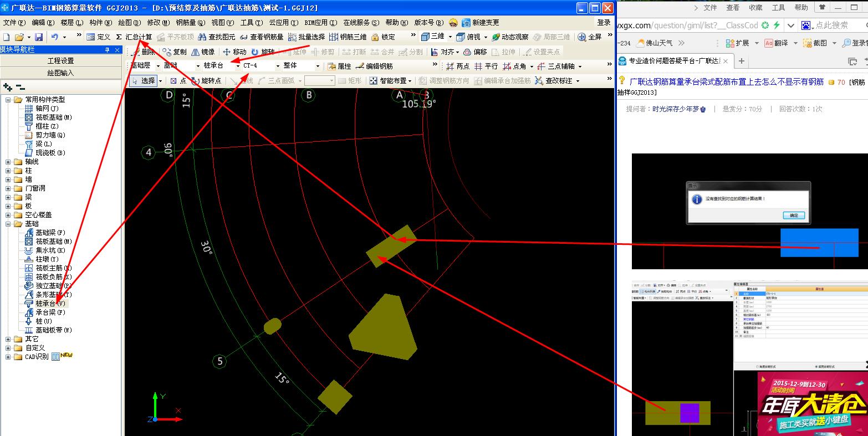
Task: Open the 三维 view dropdown arrow
Action: [x=450, y=37]
